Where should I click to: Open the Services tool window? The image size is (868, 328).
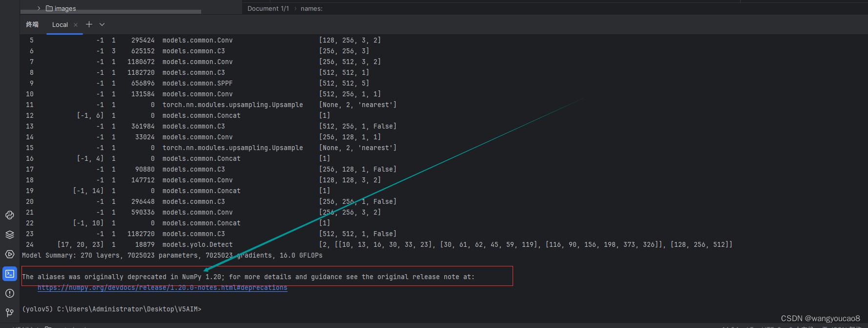[10, 254]
